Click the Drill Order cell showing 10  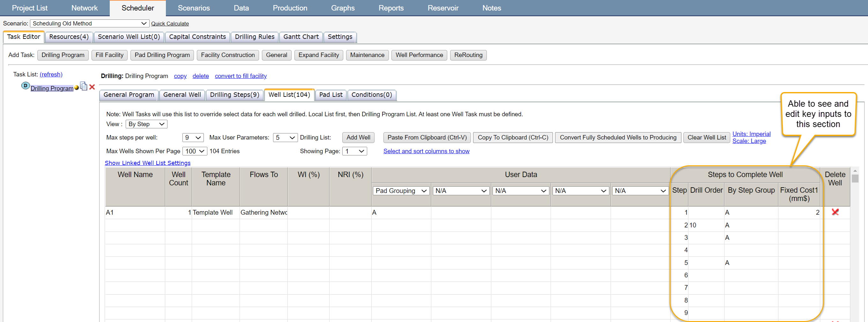(x=706, y=225)
